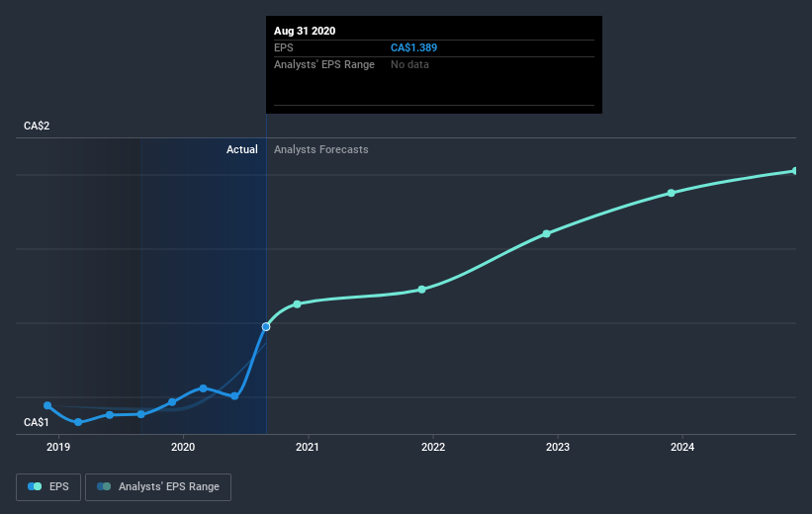
Task: Click the 'Analysts Forecasts' label
Action: click(321, 149)
